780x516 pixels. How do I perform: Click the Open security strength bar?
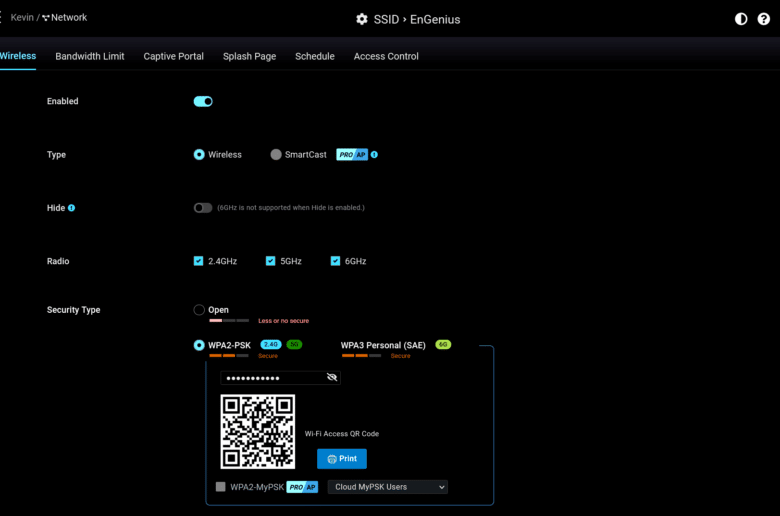(x=229, y=321)
